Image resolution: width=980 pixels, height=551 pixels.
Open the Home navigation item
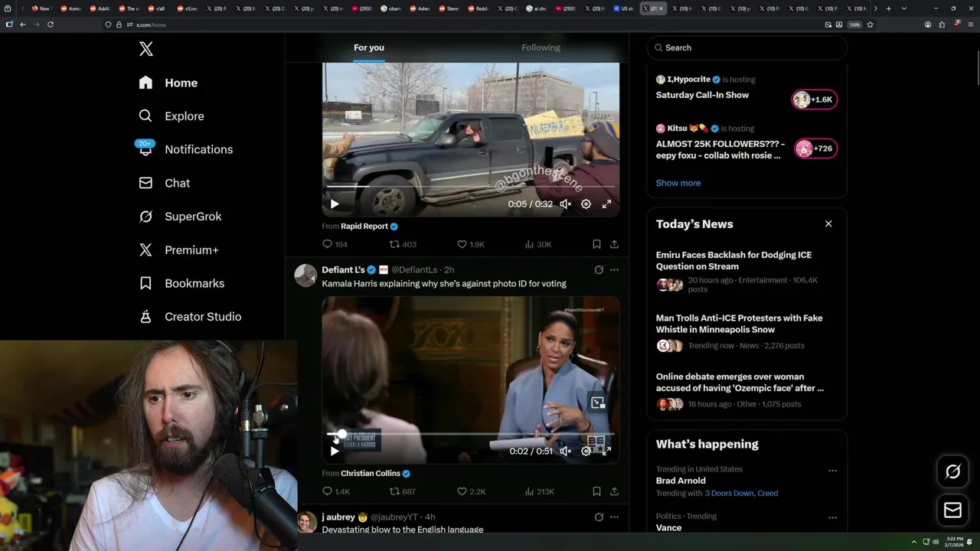coord(168,83)
